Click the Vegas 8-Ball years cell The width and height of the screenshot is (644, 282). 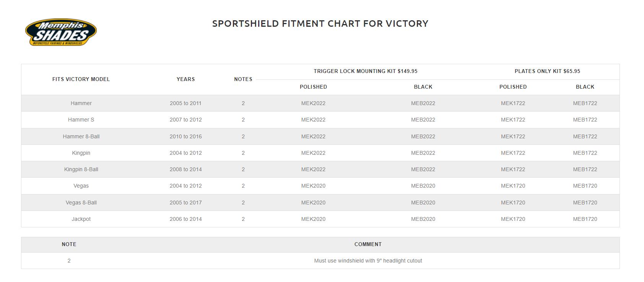click(x=185, y=203)
